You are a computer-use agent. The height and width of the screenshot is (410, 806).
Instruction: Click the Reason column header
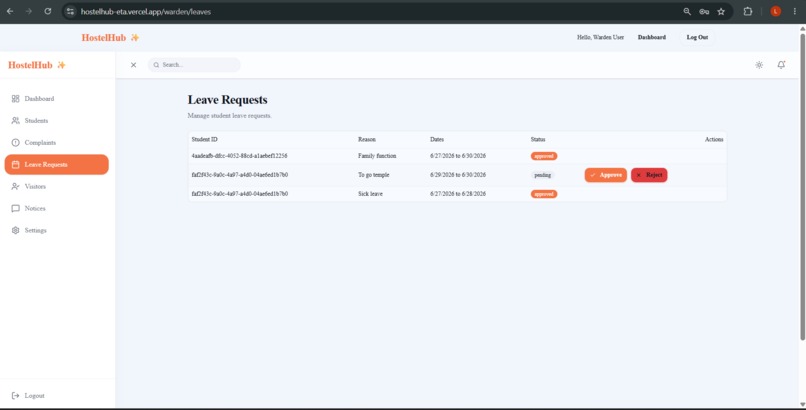tap(367, 139)
